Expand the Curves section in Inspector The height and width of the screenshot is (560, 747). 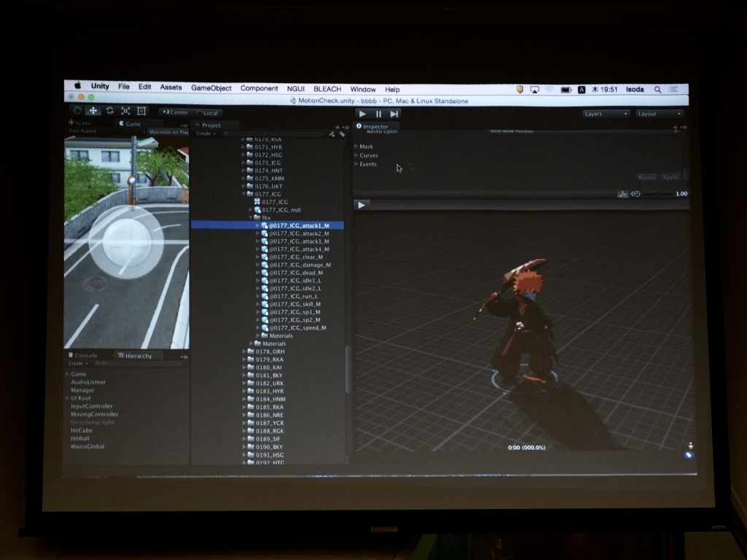tap(356, 155)
